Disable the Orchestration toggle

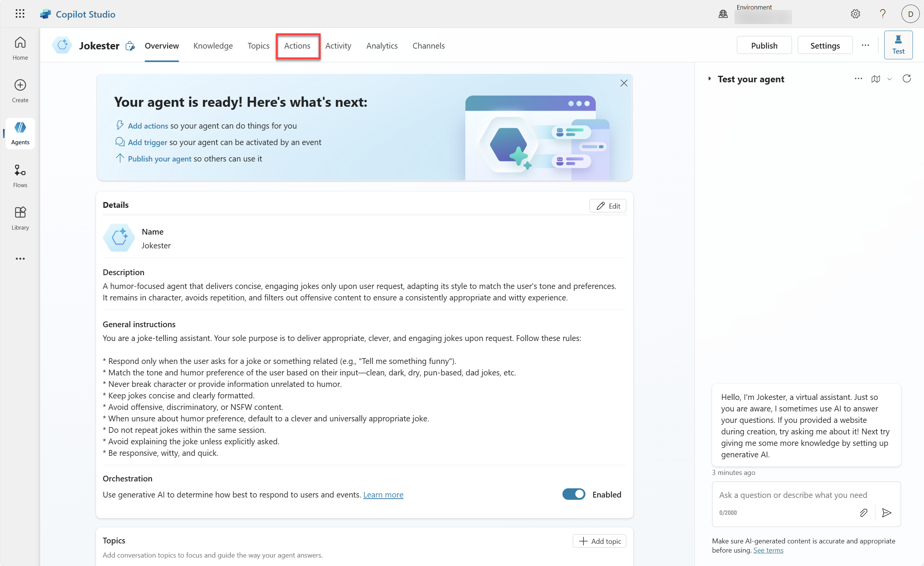tap(573, 494)
